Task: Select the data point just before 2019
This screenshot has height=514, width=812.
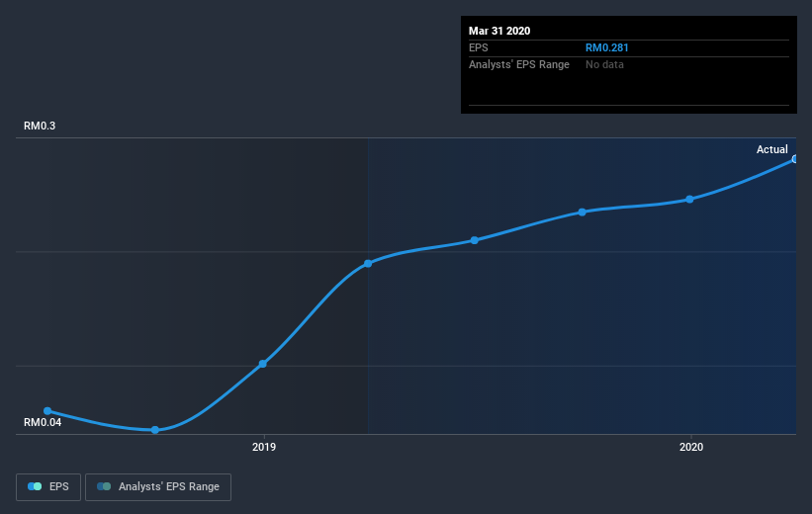Action: [262, 364]
